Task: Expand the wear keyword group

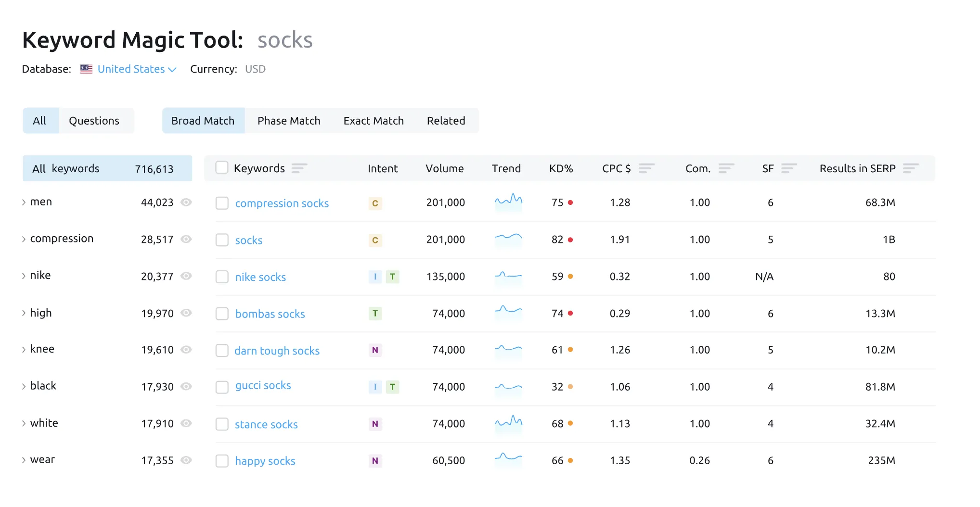Action: pyautogui.click(x=24, y=460)
